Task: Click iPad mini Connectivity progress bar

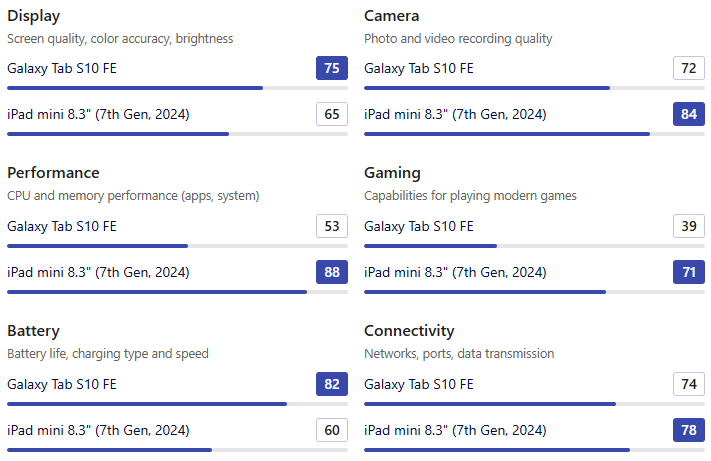Action: click(x=534, y=450)
